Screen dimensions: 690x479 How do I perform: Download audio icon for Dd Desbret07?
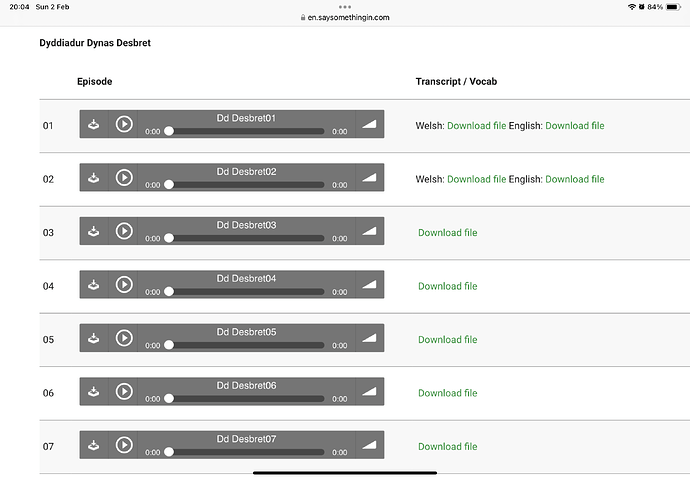[93, 445]
